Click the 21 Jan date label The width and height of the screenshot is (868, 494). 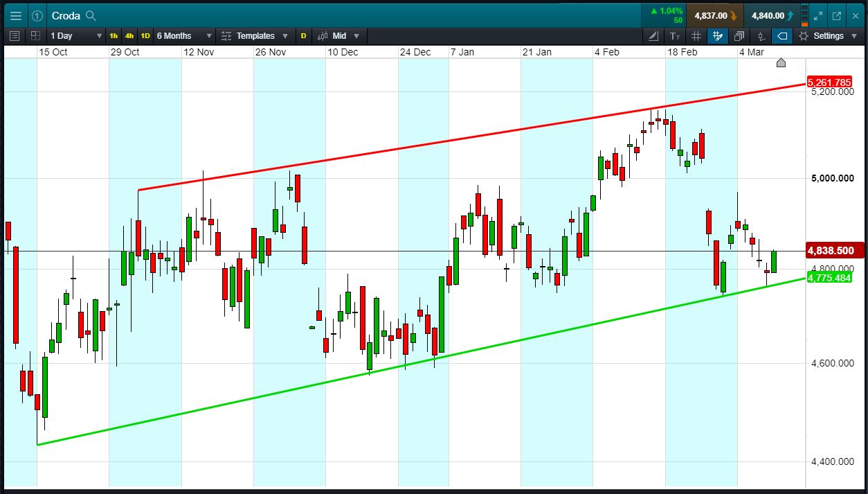tap(537, 52)
